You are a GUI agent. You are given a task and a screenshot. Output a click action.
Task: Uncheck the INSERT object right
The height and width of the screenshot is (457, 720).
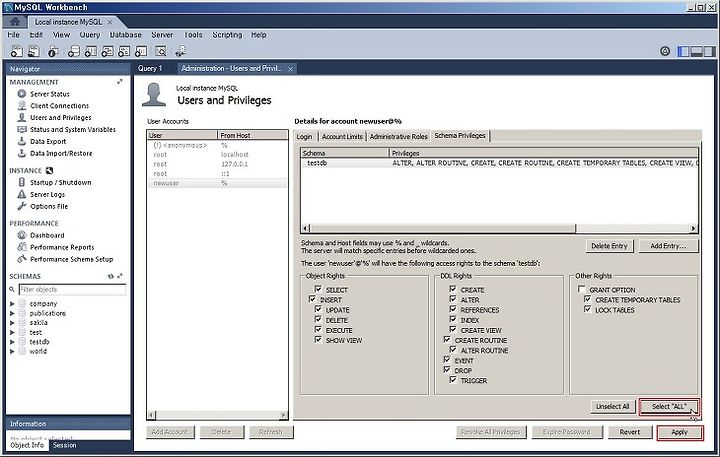tap(312, 299)
